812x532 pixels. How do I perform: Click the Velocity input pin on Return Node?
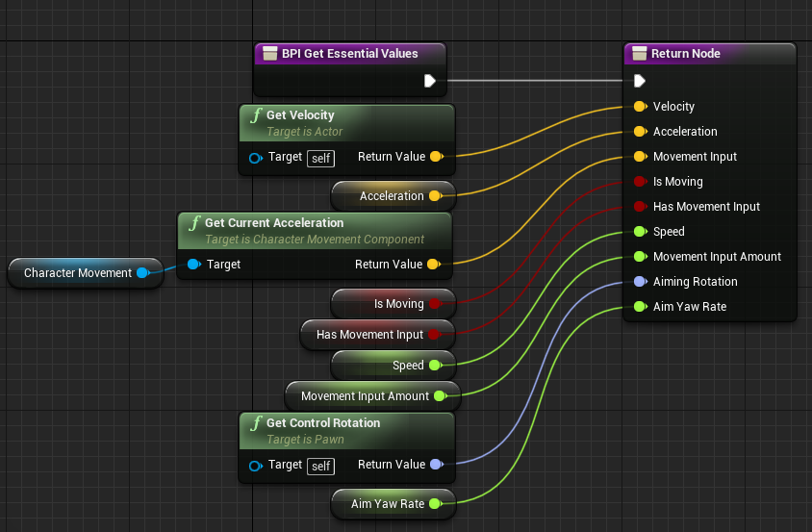pos(639,107)
